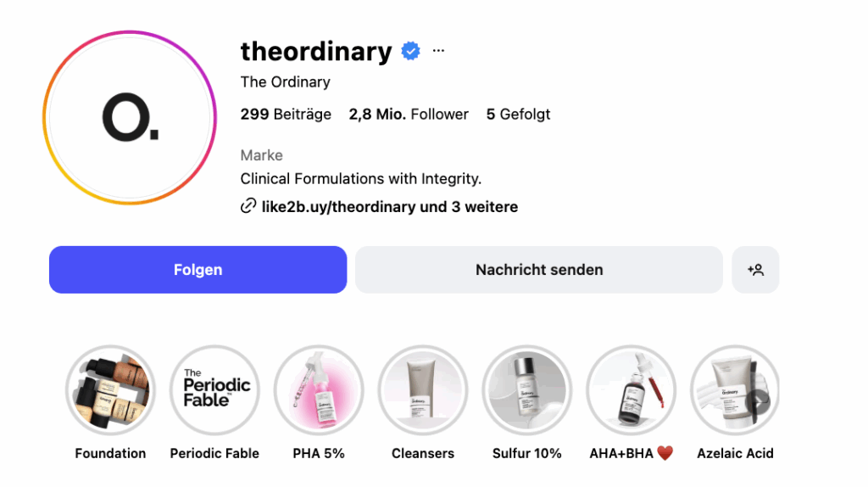Click Nachricht senden button
868x487 pixels.
click(x=539, y=270)
